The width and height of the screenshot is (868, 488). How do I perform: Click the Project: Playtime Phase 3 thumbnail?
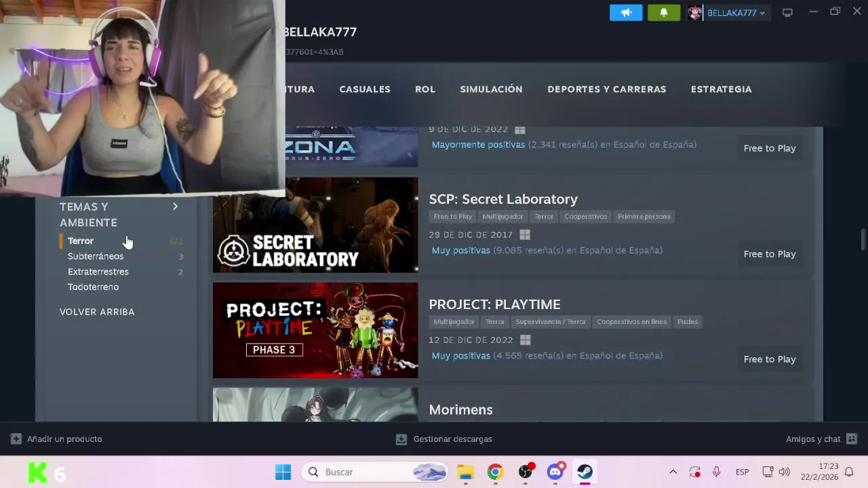[315, 330]
